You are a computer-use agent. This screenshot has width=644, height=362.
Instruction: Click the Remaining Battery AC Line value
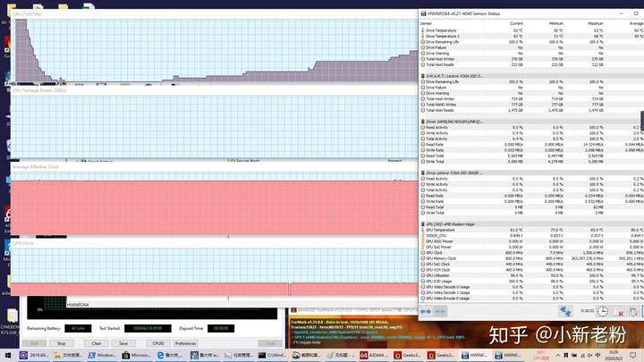tap(78, 328)
